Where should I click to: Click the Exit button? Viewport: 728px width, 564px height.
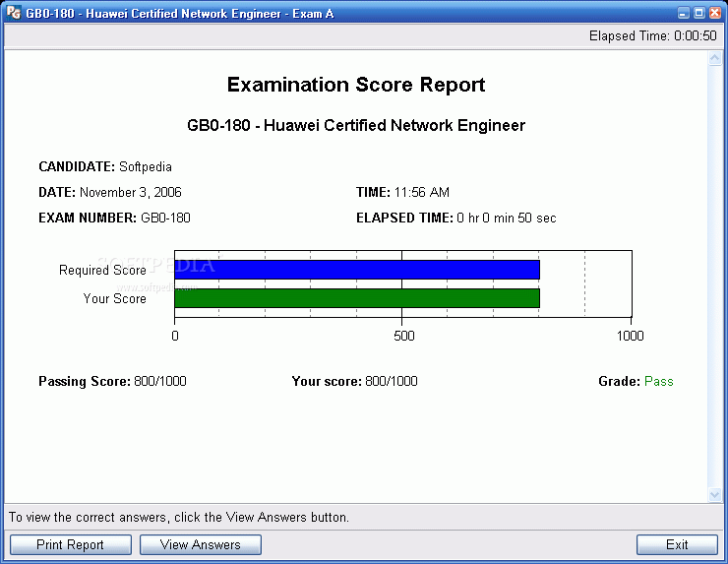(x=677, y=544)
